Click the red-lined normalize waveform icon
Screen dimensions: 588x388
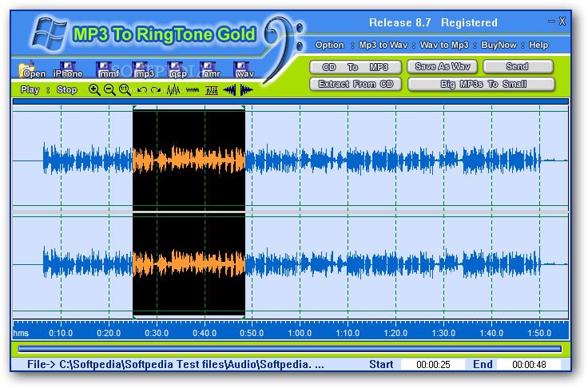tap(212, 90)
